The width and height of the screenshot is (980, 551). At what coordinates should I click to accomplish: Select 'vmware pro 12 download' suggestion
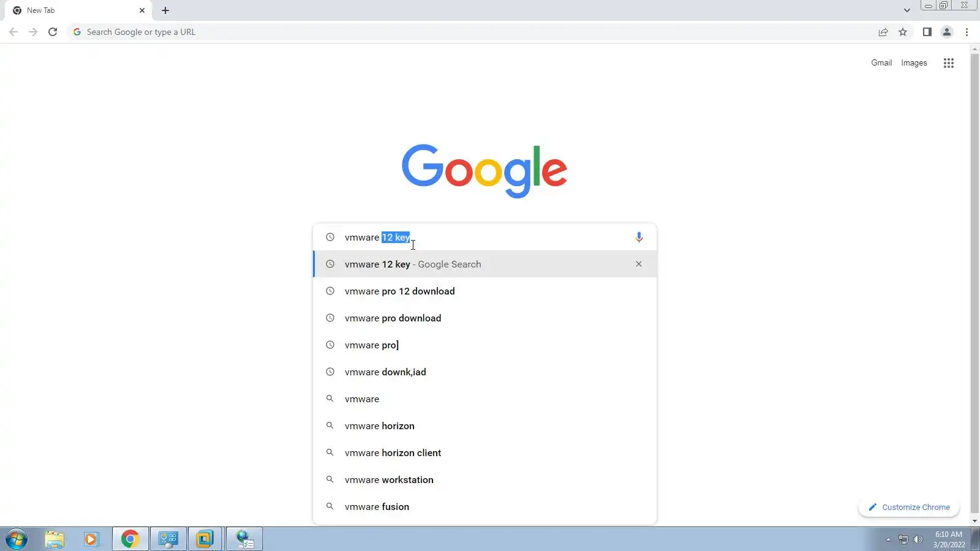coord(484,291)
